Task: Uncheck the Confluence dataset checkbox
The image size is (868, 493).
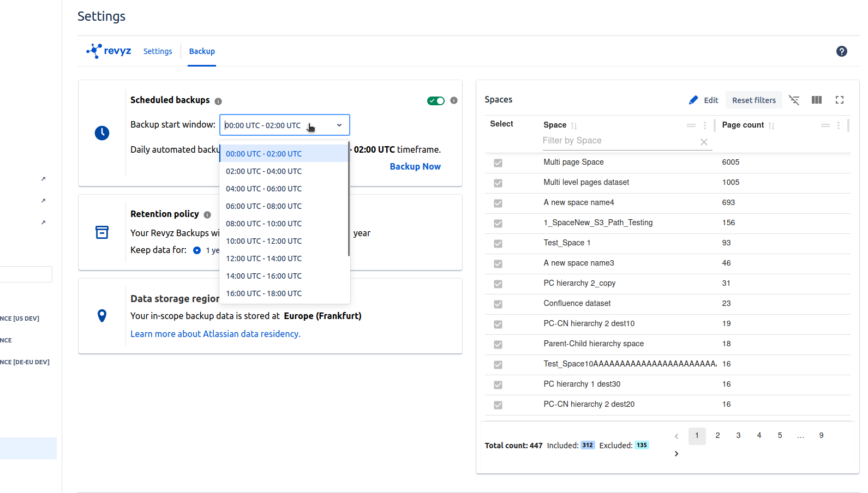Action: point(498,304)
